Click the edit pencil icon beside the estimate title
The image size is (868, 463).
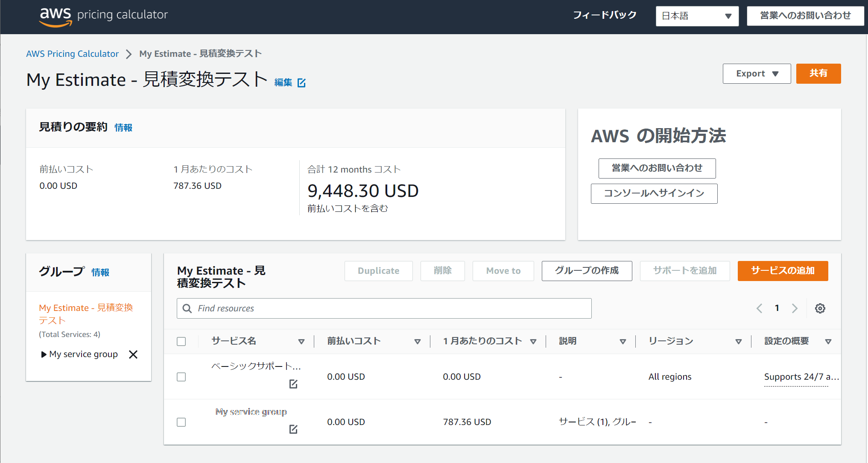tap(301, 83)
